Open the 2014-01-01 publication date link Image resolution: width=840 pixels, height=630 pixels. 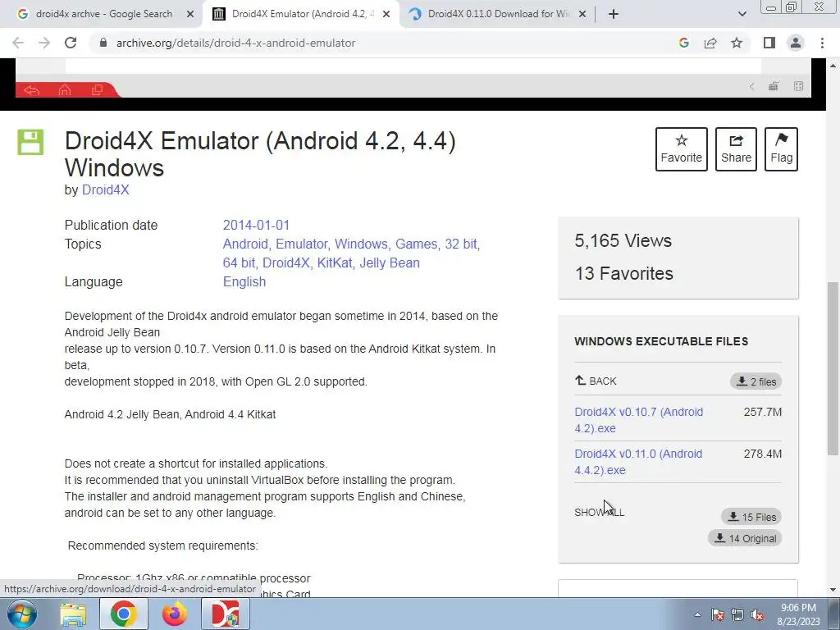(x=256, y=225)
